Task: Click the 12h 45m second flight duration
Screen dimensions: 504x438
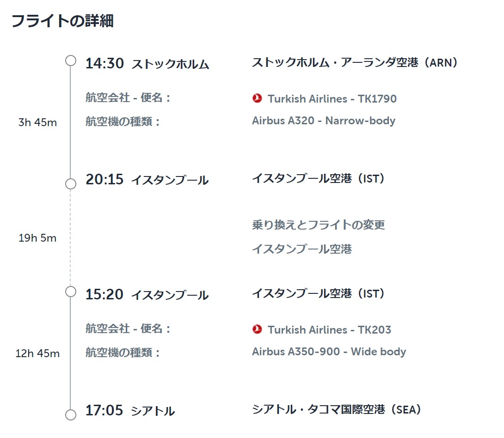Action: (37, 353)
